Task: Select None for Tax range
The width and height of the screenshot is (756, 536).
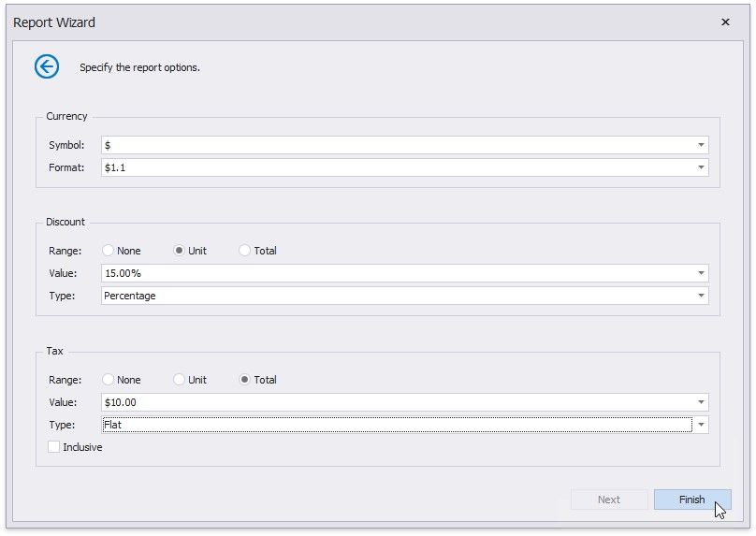Action: pos(109,380)
